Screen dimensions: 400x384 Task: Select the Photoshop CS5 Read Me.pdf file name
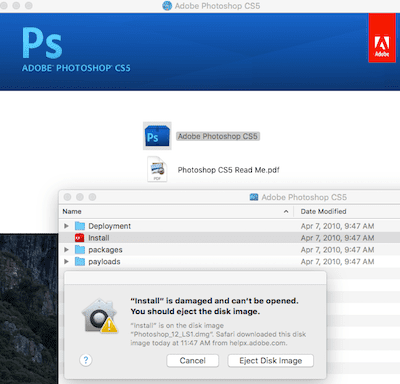(x=228, y=170)
